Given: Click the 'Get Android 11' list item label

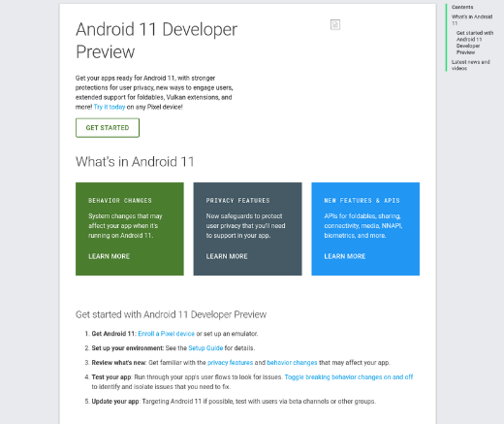Looking at the screenshot, I should point(113,334).
